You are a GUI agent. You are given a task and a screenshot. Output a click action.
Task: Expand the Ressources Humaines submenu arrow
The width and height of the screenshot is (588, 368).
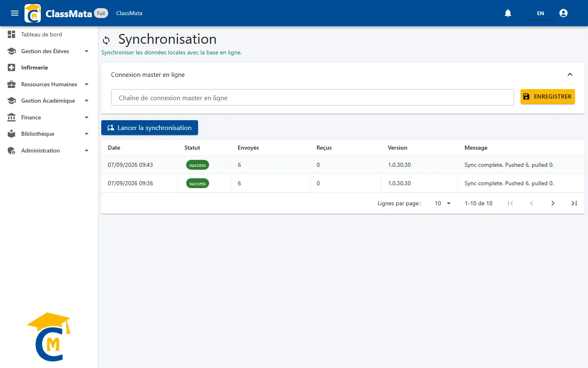click(x=87, y=84)
